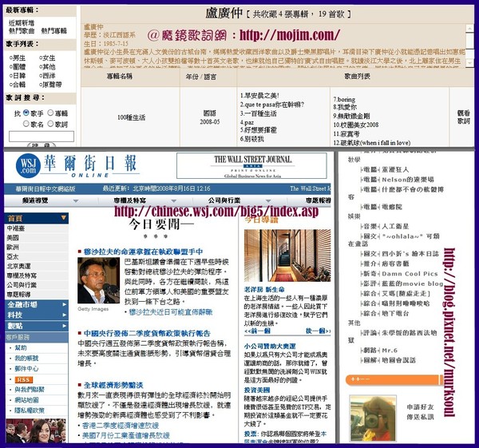
Task: Open the 隱私權政策 link
Action: tap(30, 410)
